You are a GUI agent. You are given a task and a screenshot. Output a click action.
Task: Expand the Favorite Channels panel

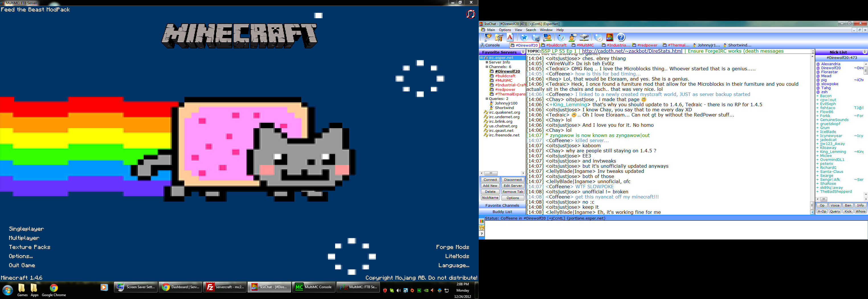click(502, 205)
